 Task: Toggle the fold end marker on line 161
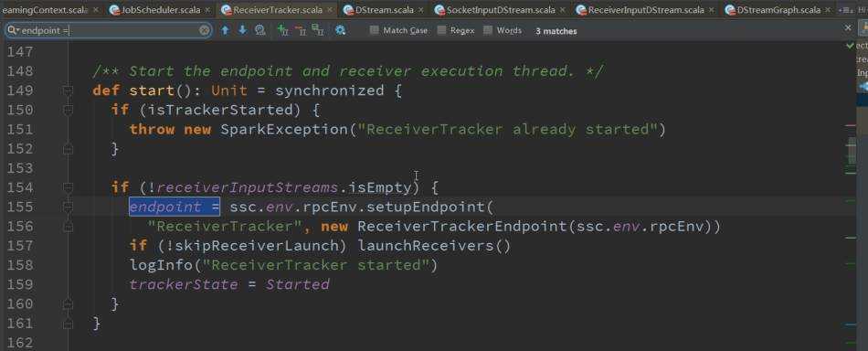68,323
